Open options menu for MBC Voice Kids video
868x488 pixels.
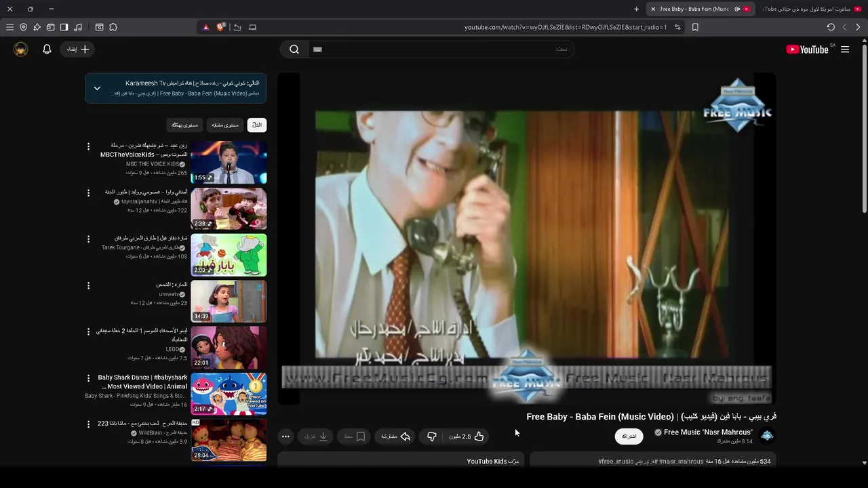coord(88,146)
